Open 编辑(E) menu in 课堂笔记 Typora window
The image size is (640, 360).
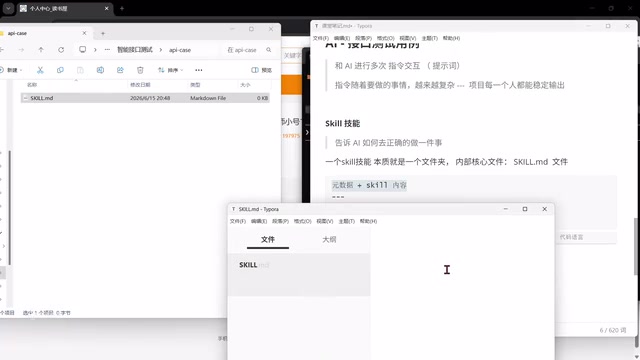342,38
